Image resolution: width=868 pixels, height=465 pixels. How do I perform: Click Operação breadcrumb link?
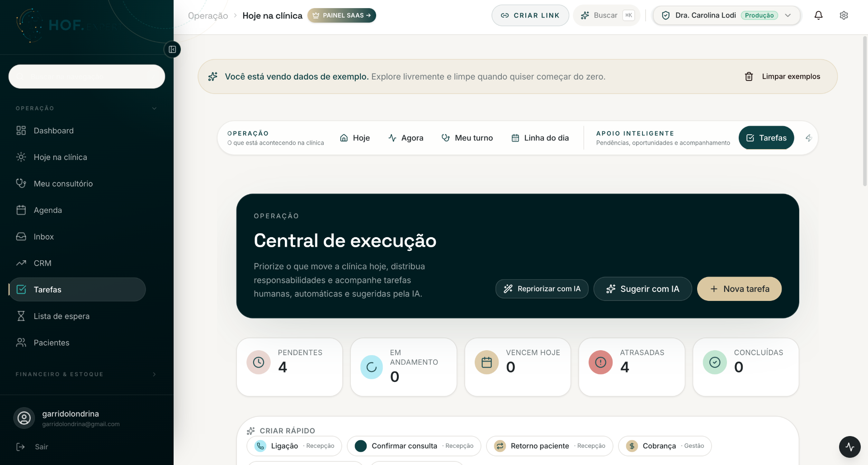pos(208,16)
